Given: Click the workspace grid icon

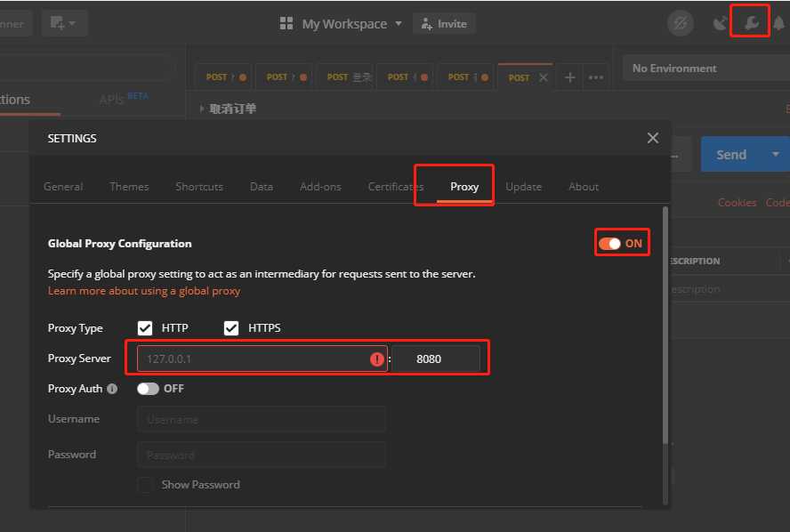Looking at the screenshot, I should [286, 23].
